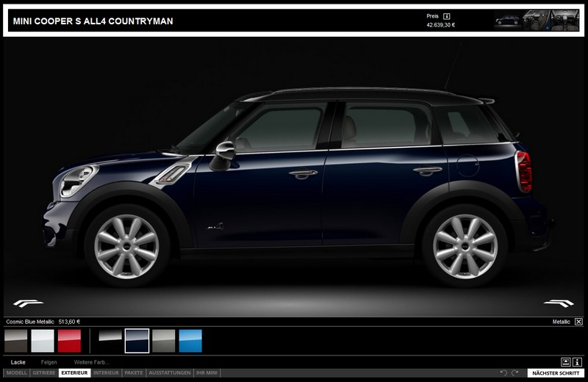Viewport: 588px width, 382px height.
Task: Go to the Ausstattungen tab
Action: coord(170,373)
